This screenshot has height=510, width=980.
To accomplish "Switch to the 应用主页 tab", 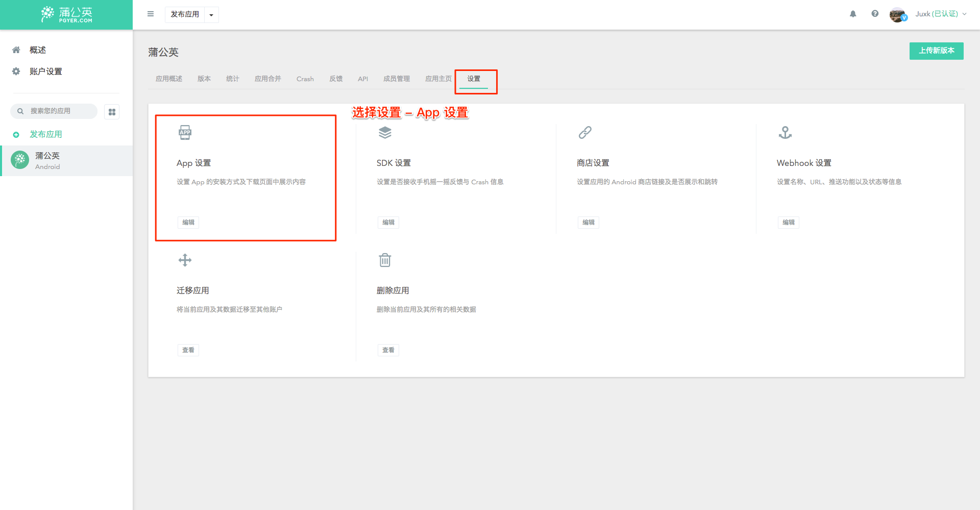I will click(438, 79).
